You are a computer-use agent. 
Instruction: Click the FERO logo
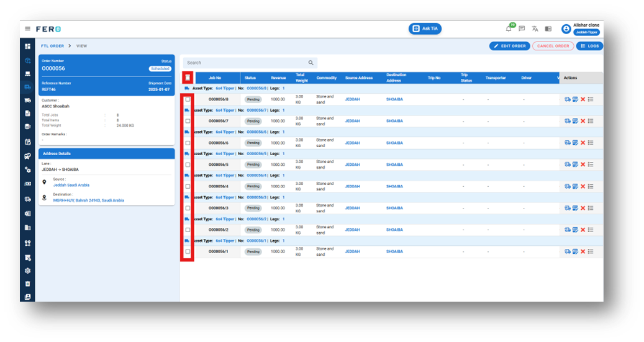tap(48, 29)
